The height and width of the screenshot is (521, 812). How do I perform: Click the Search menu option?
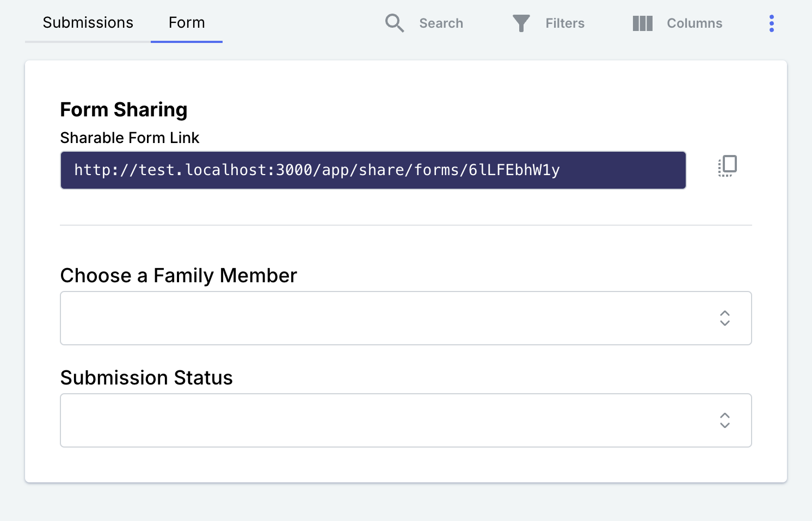tap(441, 23)
